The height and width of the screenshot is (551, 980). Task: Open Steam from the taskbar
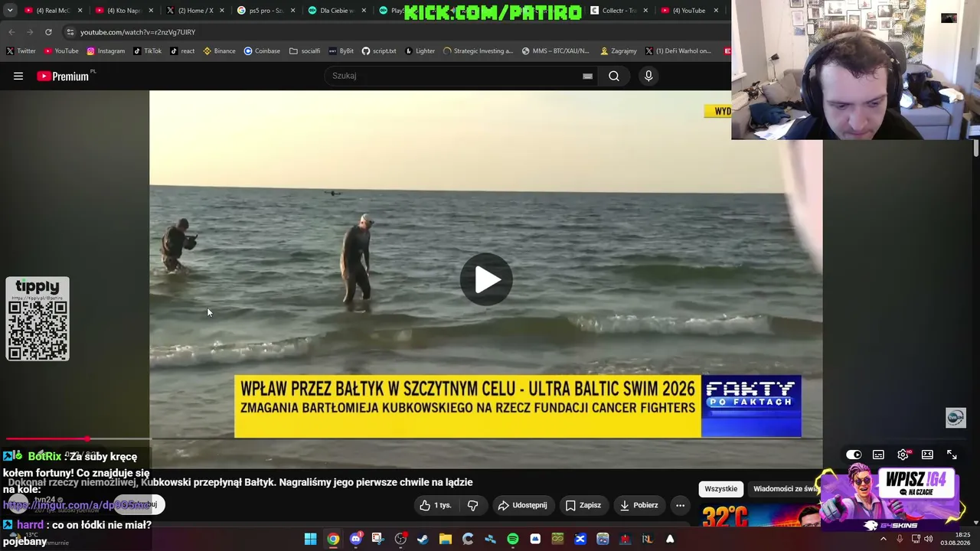(423, 540)
